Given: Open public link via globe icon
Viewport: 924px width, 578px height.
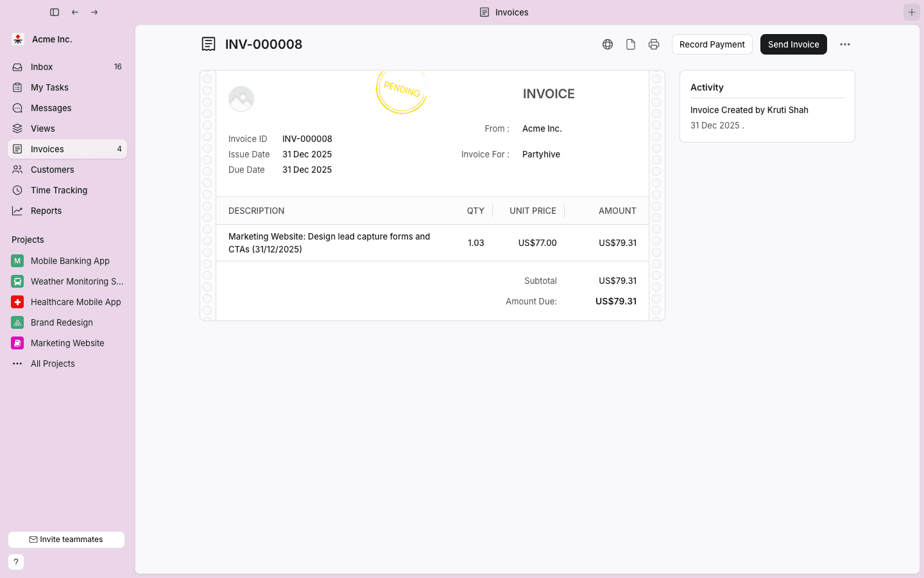Looking at the screenshot, I should click(608, 44).
